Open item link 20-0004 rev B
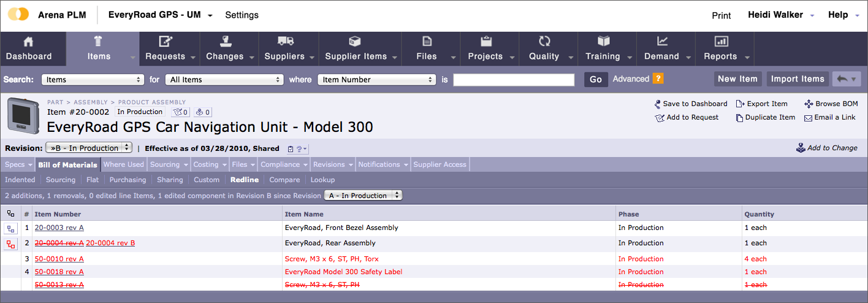Viewport: 868px width, 303px height. 110,243
